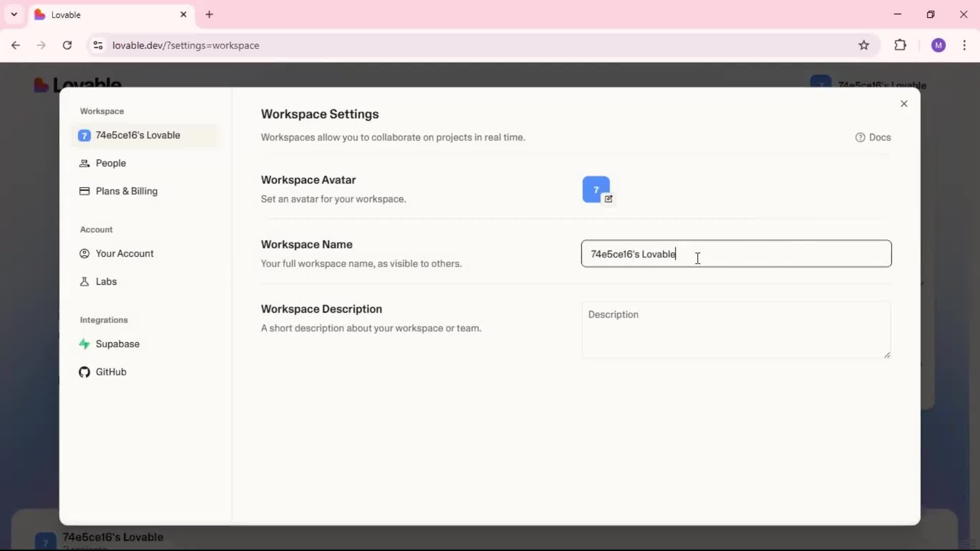View site information for lovable.dev

pos(98,45)
